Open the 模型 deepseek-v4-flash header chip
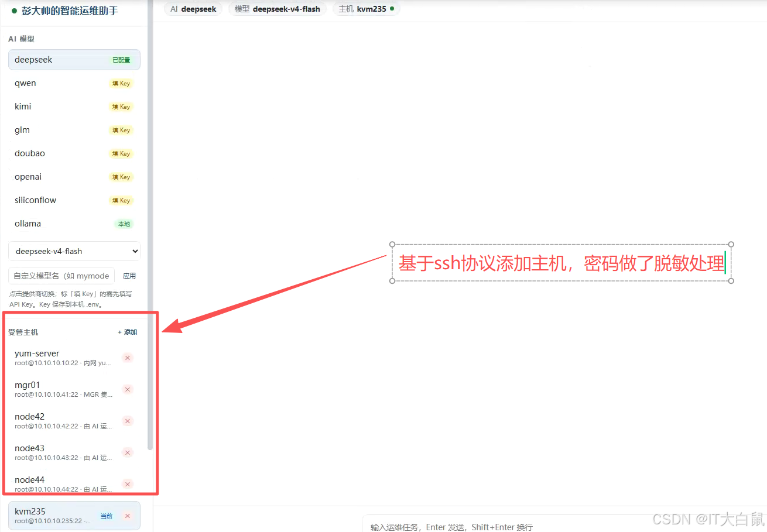767x532 pixels. pyautogui.click(x=278, y=9)
